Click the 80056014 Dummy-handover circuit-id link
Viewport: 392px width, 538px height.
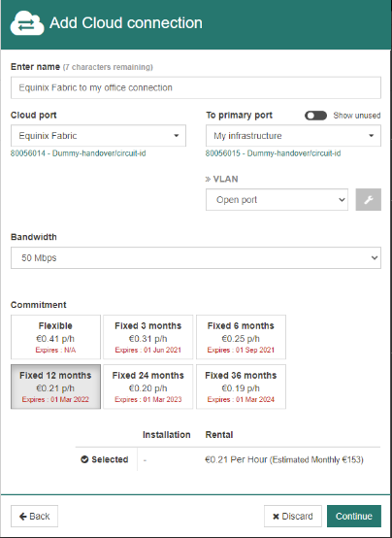79,153
